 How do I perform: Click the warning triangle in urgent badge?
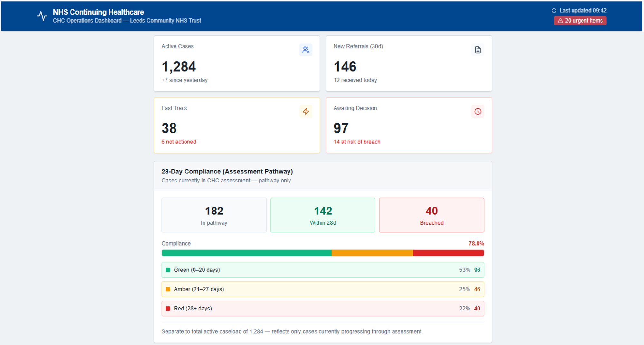(x=560, y=21)
